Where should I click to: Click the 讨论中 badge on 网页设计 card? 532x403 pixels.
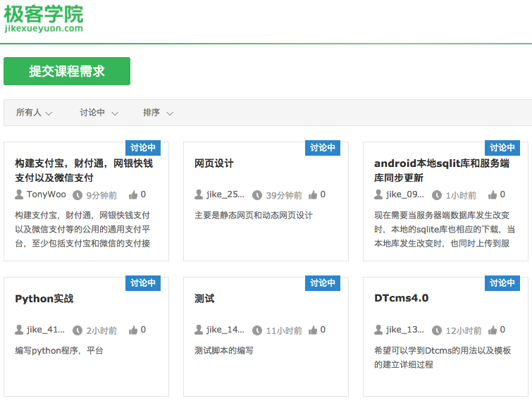(x=323, y=148)
